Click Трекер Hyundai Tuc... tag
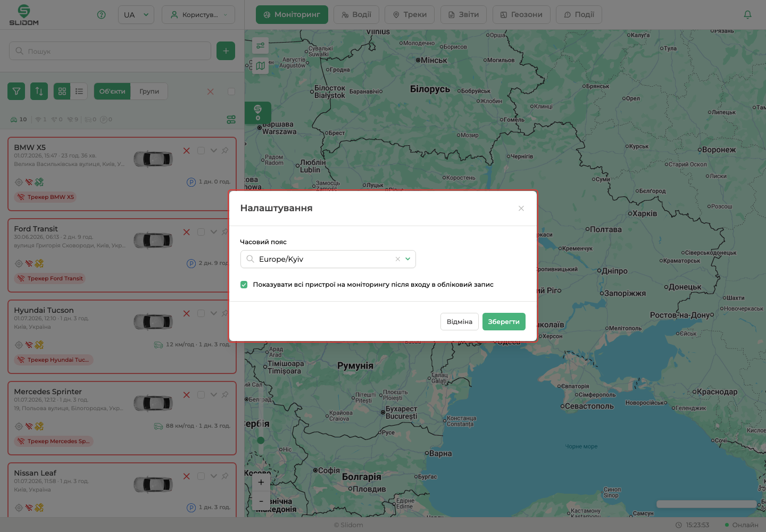 54,360
